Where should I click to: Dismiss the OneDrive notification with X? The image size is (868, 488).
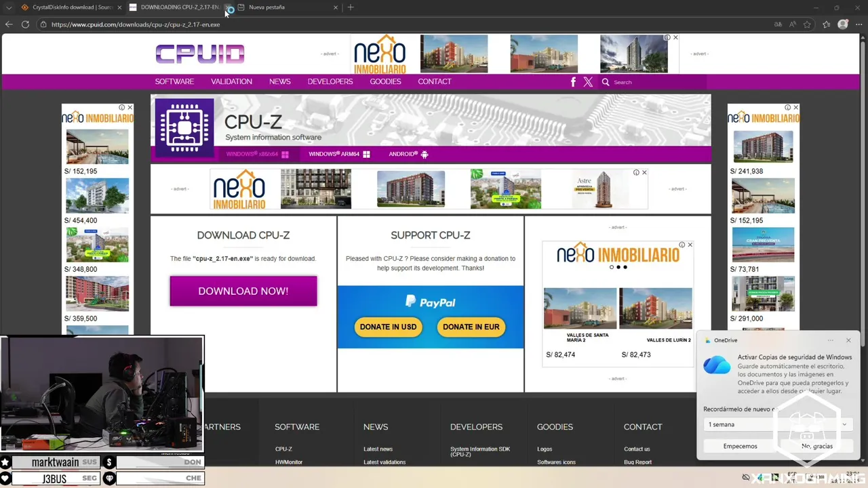point(848,340)
